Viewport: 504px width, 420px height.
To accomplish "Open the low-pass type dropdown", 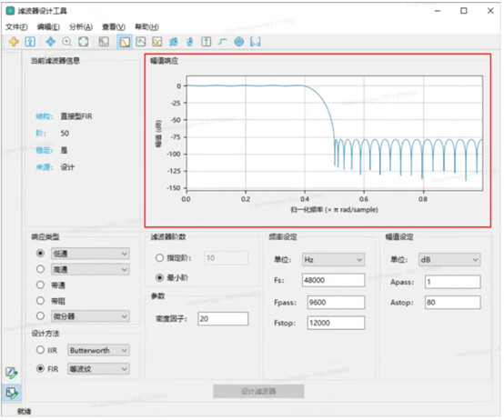I will [90, 254].
